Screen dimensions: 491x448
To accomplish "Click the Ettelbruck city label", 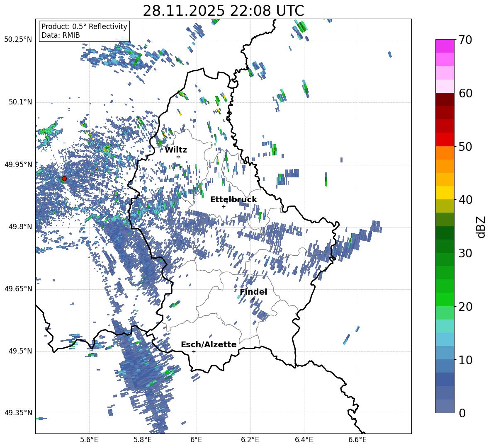I will [233, 200].
